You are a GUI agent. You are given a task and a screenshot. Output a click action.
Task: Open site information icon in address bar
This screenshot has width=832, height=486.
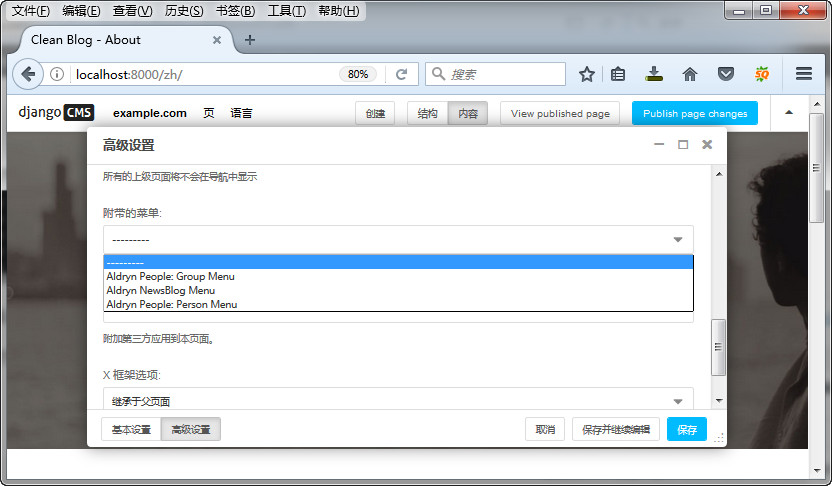click(x=57, y=74)
